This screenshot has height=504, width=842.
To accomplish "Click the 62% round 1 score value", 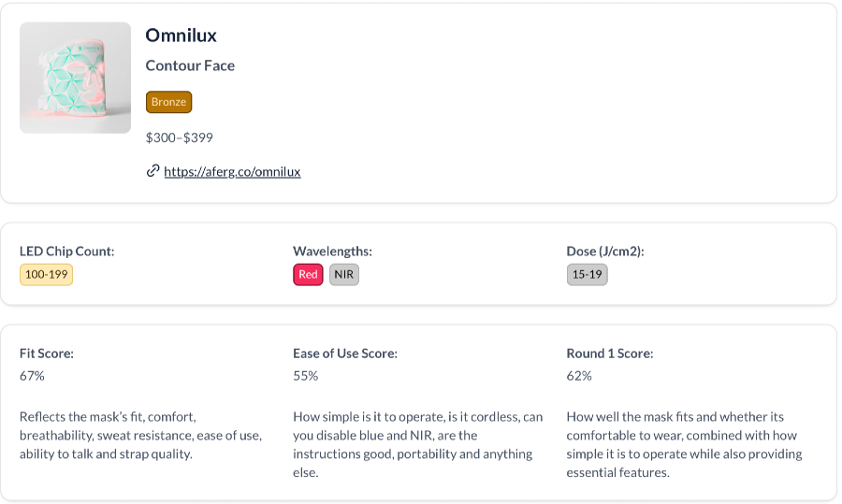I will click(579, 376).
